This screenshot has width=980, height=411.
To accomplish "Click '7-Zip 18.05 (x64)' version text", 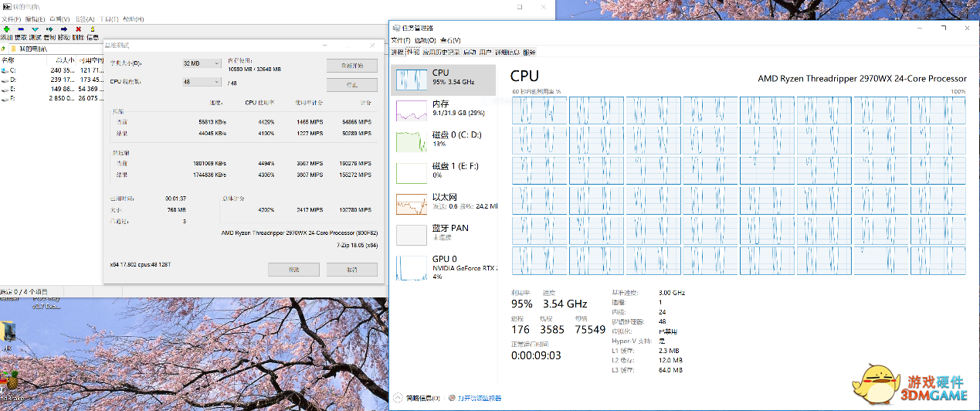I will point(358,246).
